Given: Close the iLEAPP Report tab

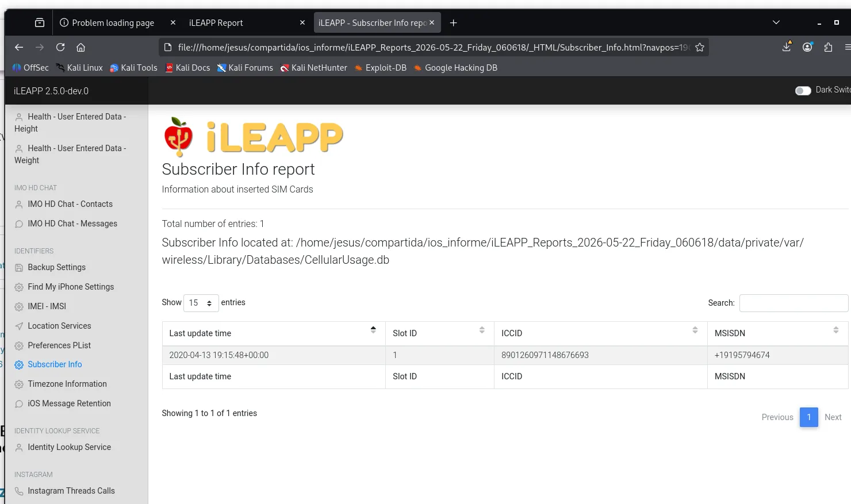Looking at the screenshot, I should pos(302,22).
